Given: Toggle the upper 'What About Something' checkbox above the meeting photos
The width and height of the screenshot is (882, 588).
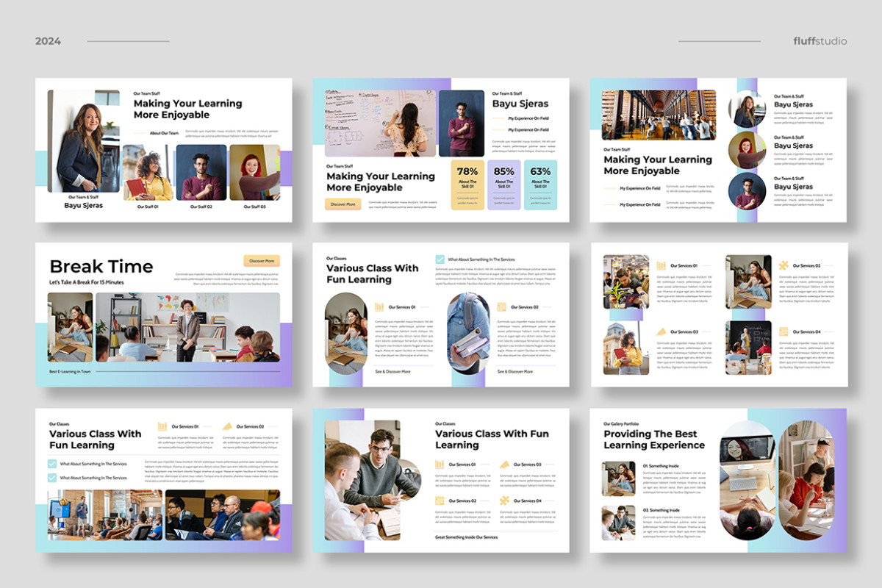Looking at the screenshot, I should 52,464.
